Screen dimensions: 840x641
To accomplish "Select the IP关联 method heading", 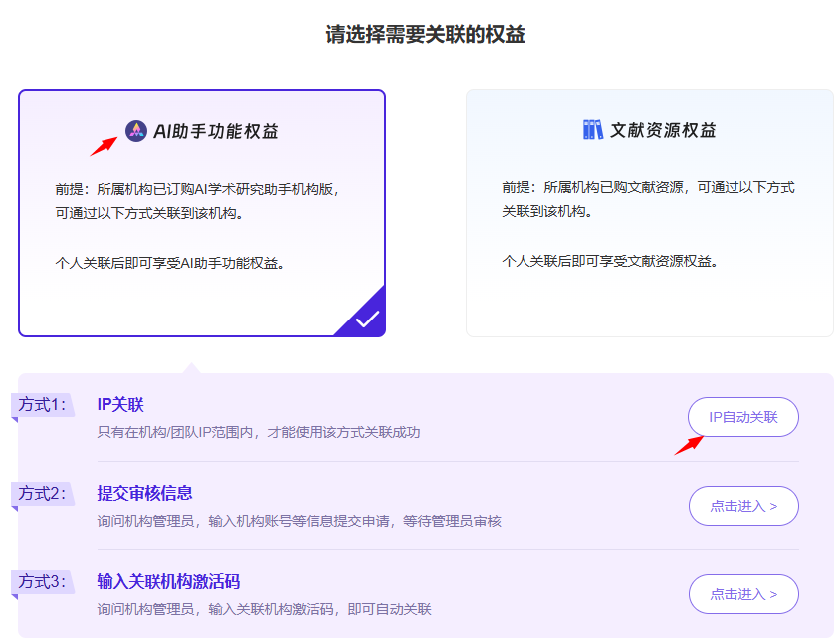I will (x=120, y=404).
